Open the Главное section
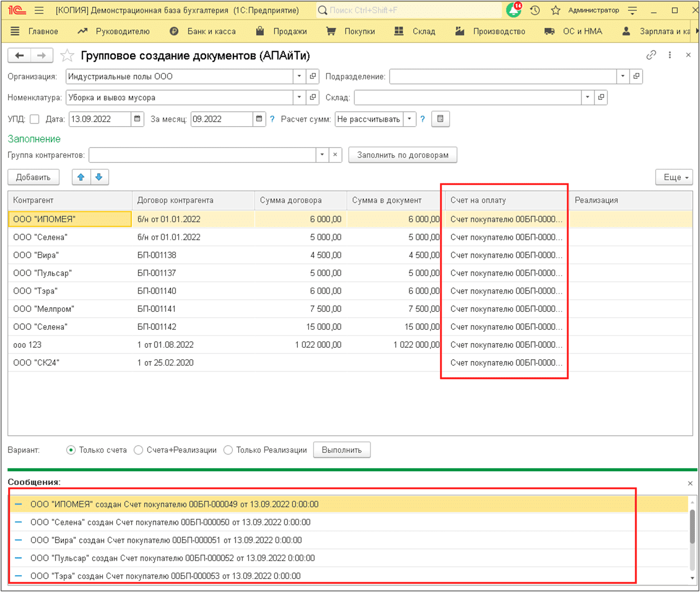The height and width of the screenshot is (592, 700). [x=34, y=31]
